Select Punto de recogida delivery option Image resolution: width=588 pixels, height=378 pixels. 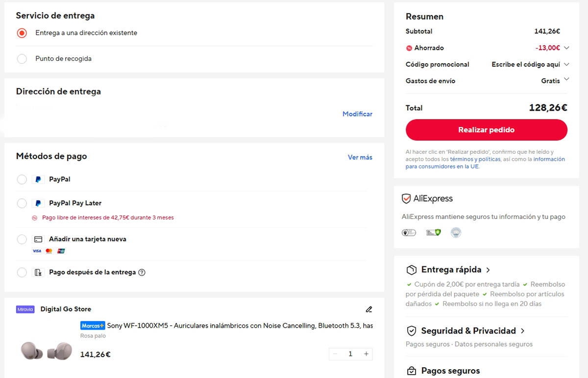coord(22,59)
